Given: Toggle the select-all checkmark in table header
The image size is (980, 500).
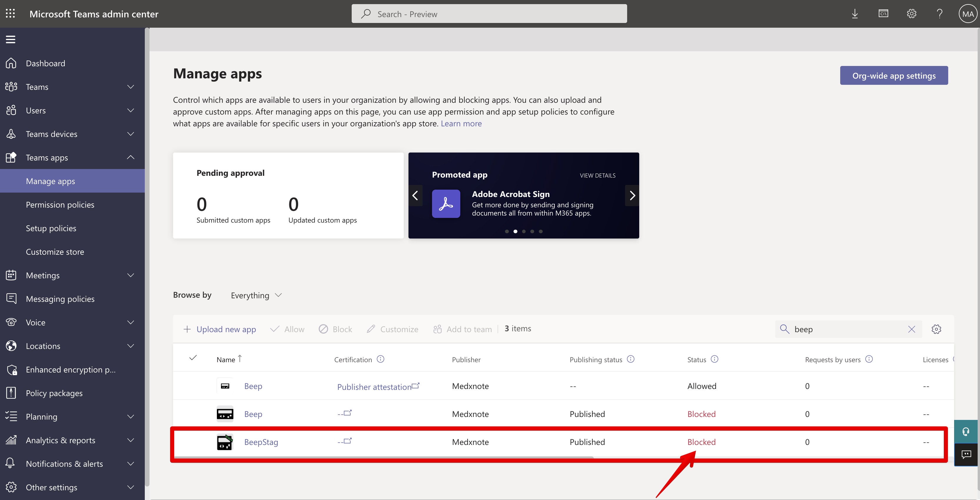Looking at the screenshot, I should [x=193, y=358].
